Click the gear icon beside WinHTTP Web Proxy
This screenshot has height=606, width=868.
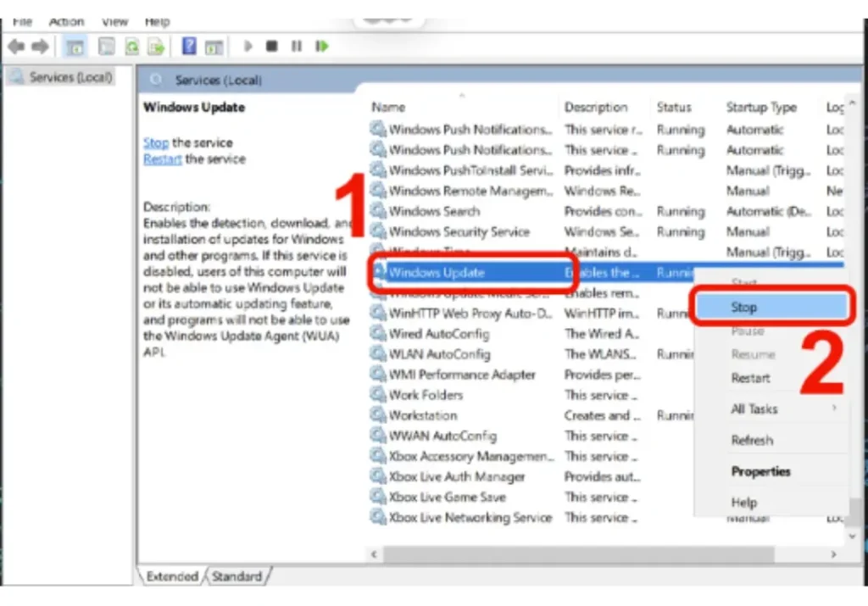(x=378, y=314)
